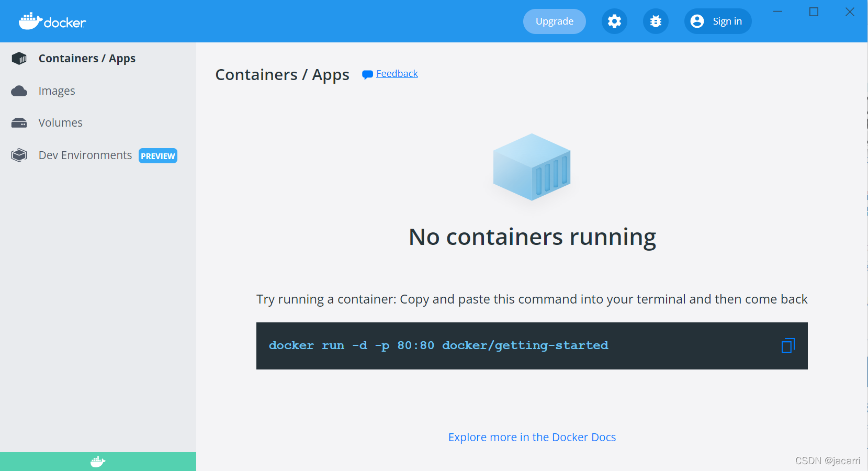Click the Docker whale logo in header
The width and height of the screenshot is (868, 471).
click(x=52, y=21)
